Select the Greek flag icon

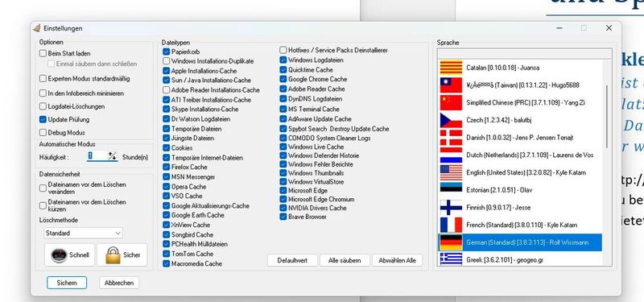[x=451, y=259]
